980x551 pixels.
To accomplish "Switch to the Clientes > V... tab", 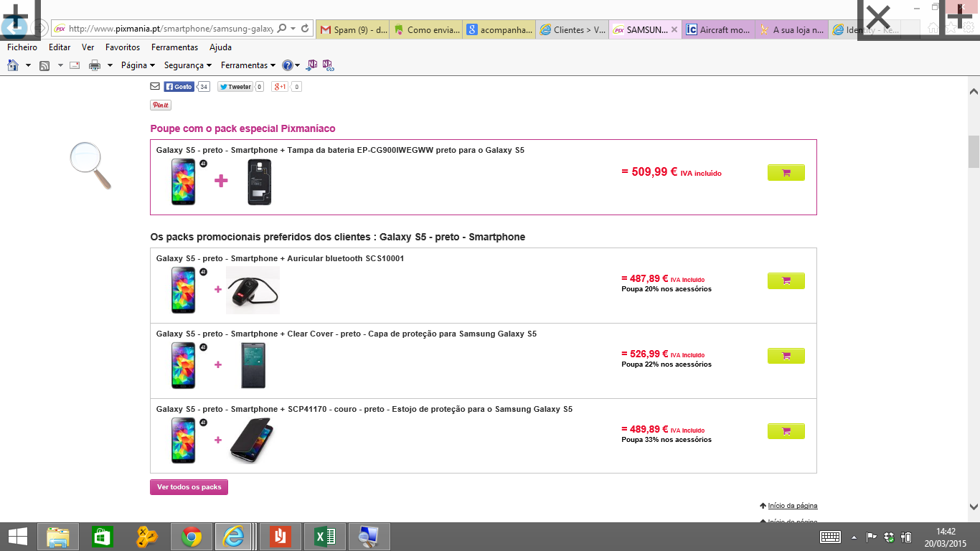I will point(573,30).
